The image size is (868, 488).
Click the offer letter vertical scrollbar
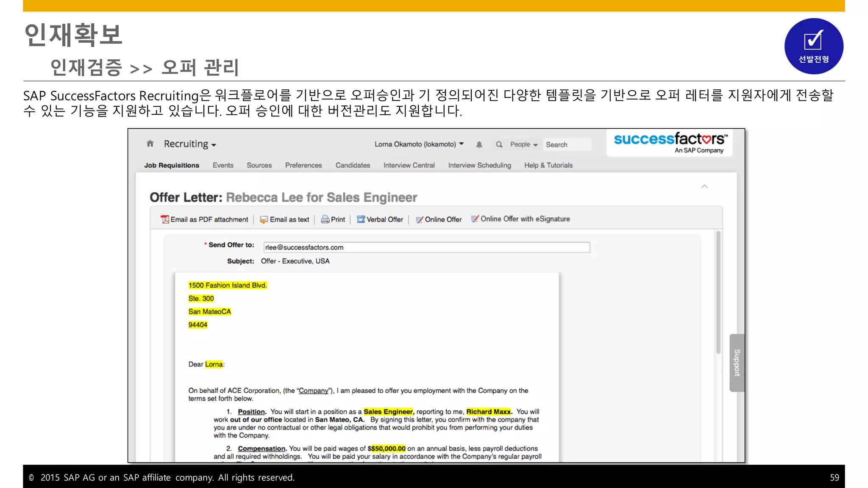pyautogui.click(x=718, y=292)
